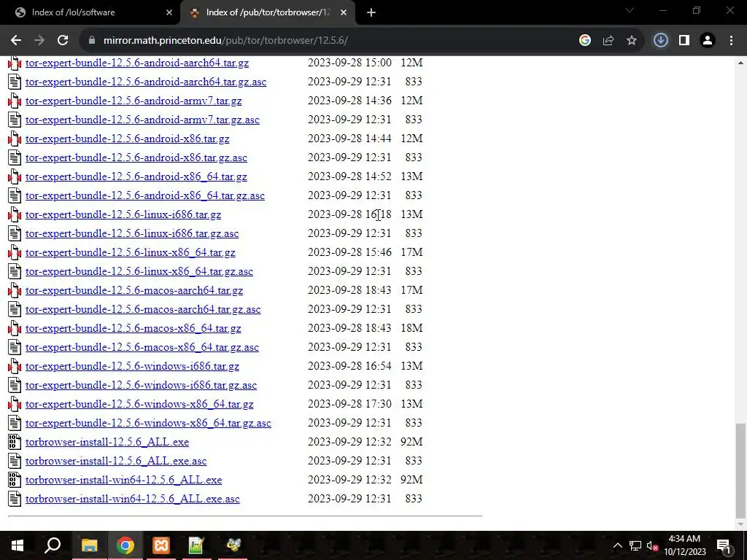Screen dimensions: 747x560
Task: Open a new tab with the plus button
Action: [371, 13]
